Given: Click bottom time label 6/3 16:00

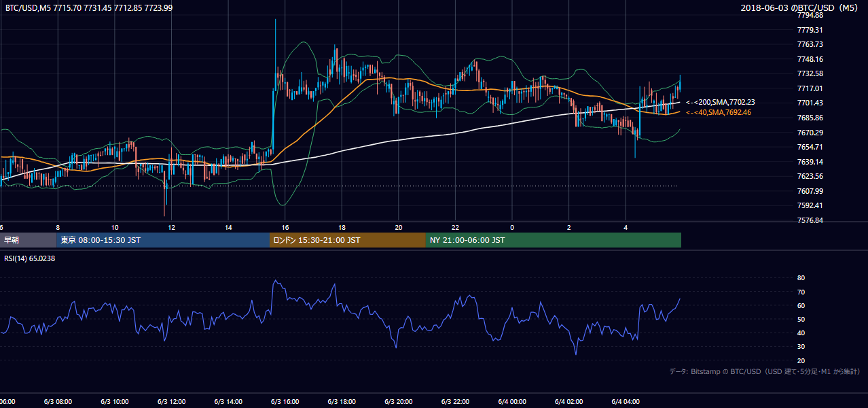Looking at the screenshot, I should click(x=285, y=402).
